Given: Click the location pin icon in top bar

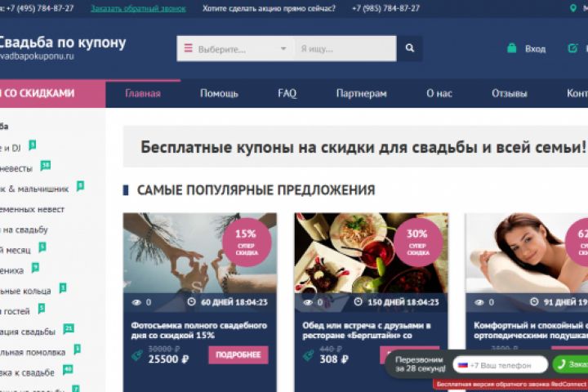Looking at the screenshot, I should [x=572, y=8].
